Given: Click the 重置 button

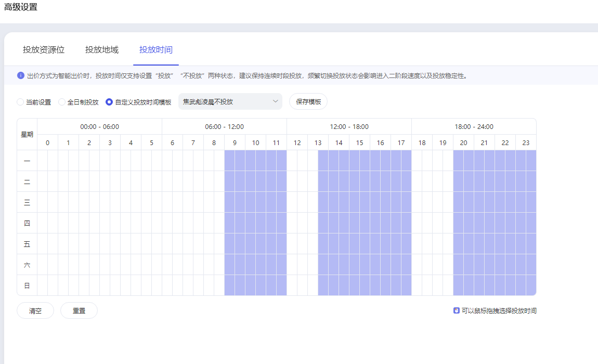Looking at the screenshot, I should [79, 310].
